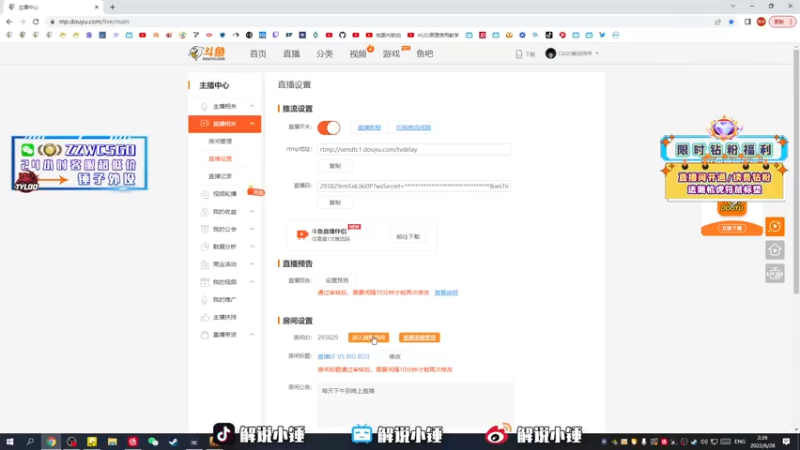
Task: Click the taskbar search magnifier icon
Action: (30, 442)
